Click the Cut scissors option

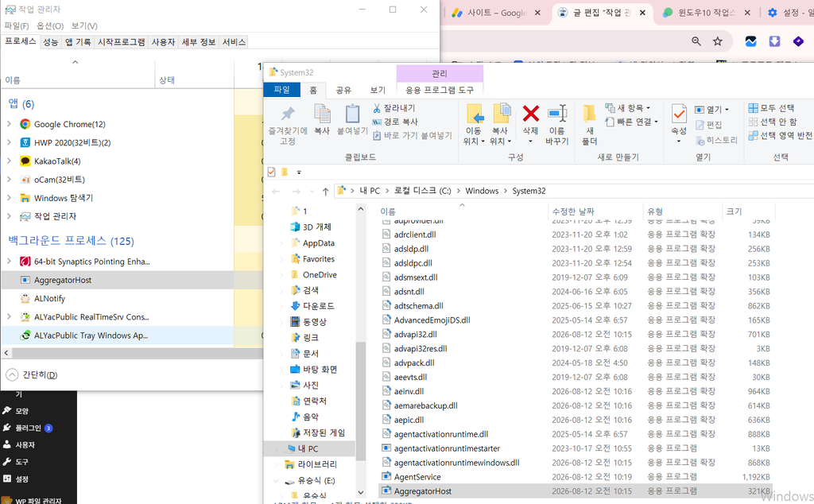click(394, 108)
